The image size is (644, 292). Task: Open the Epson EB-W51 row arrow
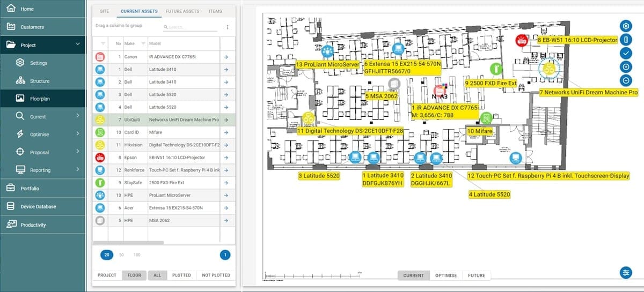pos(226,158)
